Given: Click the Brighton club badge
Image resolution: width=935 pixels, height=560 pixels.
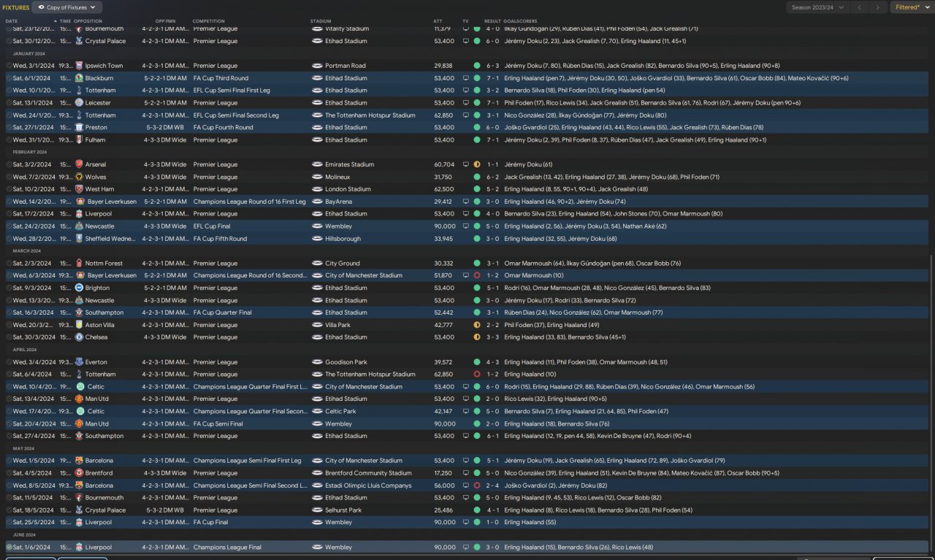Looking at the screenshot, I should click(x=80, y=288).
